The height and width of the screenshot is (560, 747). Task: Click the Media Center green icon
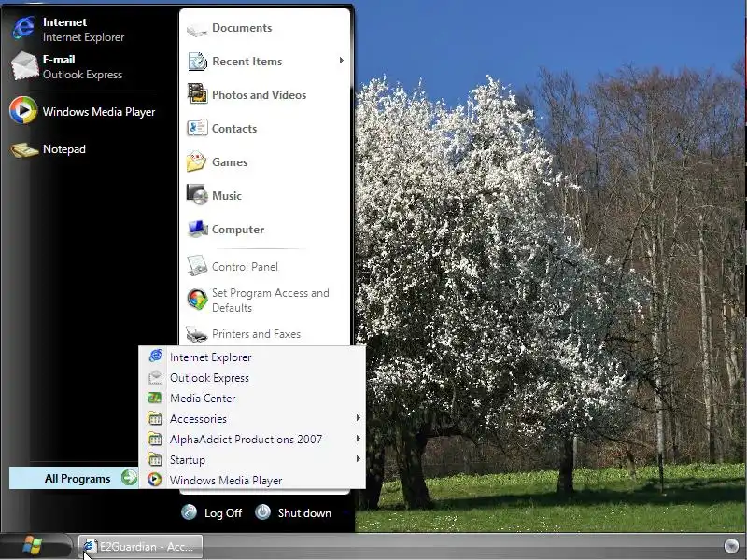pyautogui.click(x=154, y=398)
